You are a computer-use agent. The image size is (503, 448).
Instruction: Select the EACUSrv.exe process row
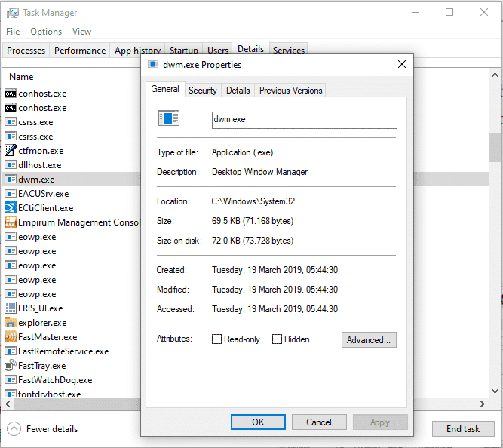(71, 194)
